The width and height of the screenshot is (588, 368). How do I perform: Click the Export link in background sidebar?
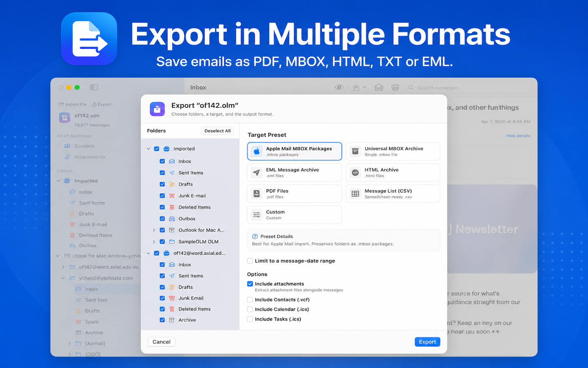tap(102, 104)
